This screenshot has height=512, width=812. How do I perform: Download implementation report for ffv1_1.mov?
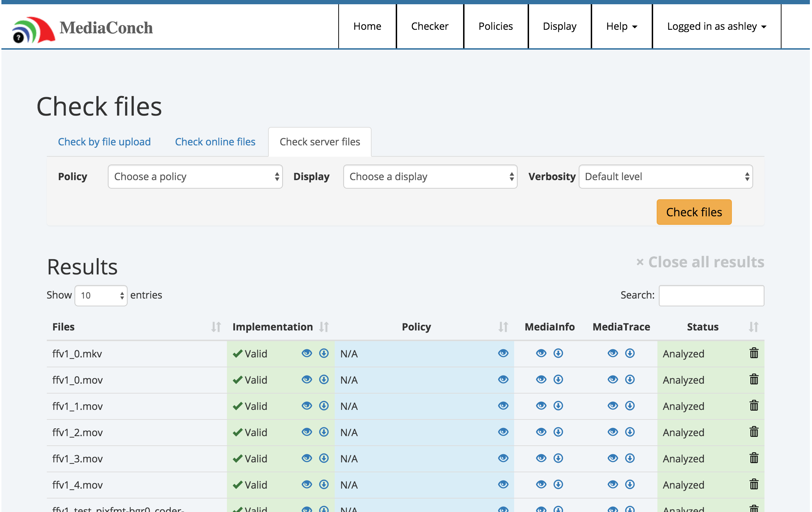324,406
